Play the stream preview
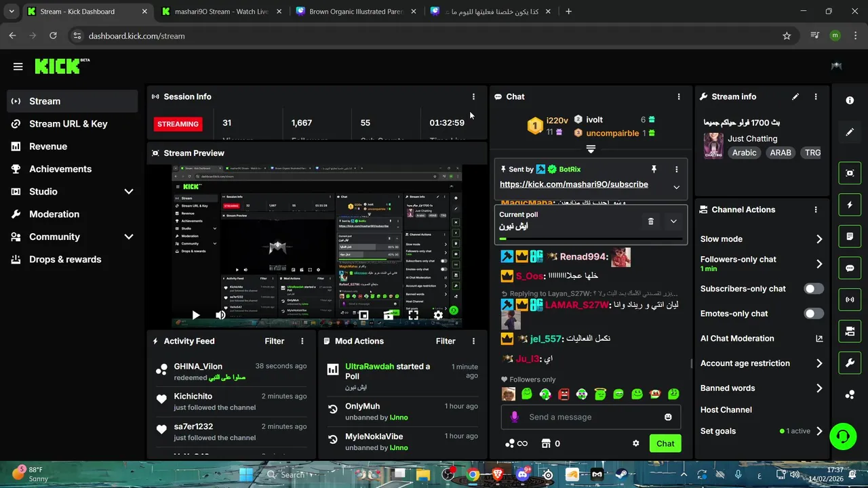Screen dimensions: 868x488 tap(195, 315)
